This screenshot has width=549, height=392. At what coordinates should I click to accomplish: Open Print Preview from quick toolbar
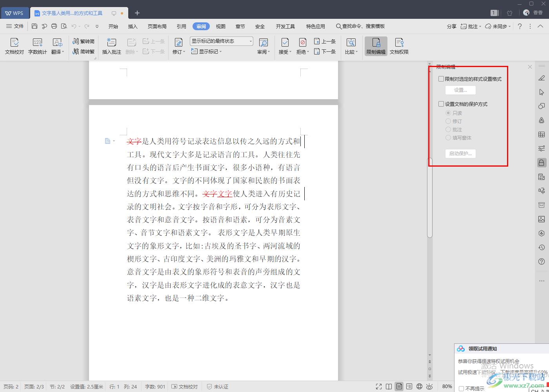point(64,26)
